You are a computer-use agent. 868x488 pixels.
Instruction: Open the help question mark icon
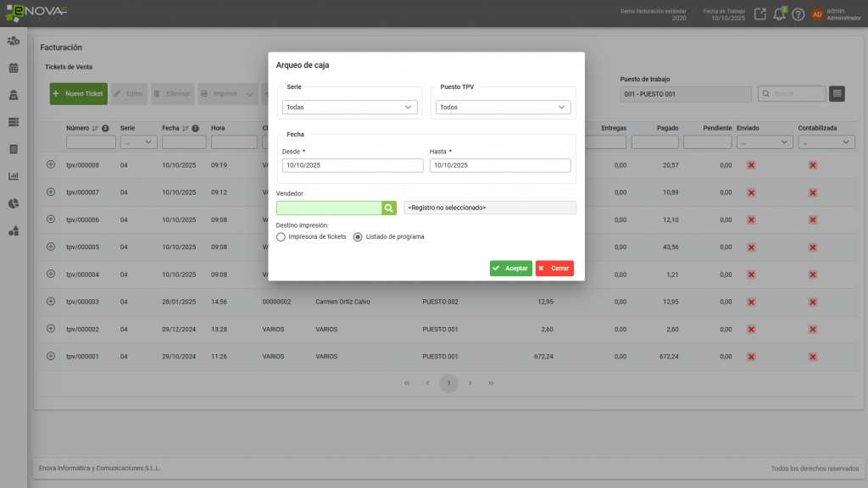(x=797, y=14)
